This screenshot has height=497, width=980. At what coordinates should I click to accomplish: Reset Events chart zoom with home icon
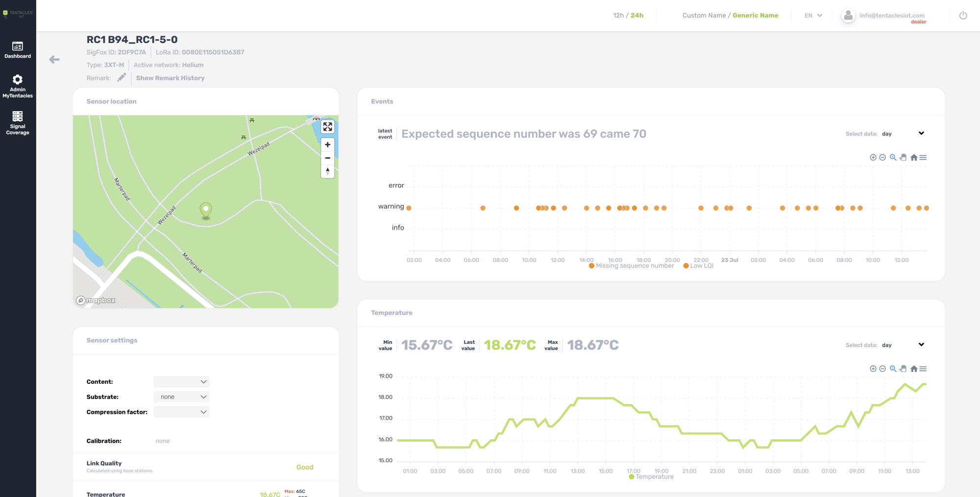tap(913, 157)
